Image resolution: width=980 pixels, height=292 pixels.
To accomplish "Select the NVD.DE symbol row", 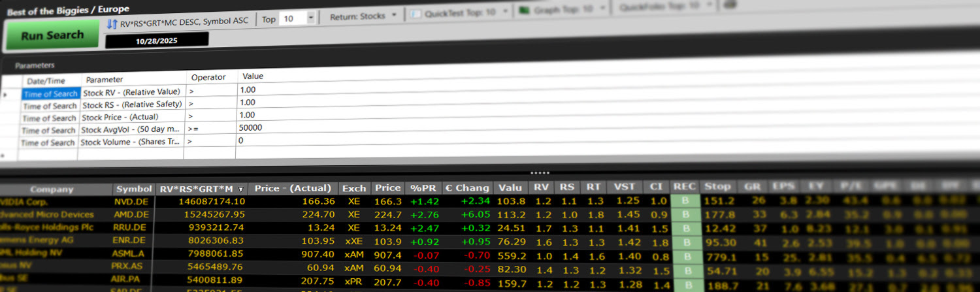I will coord(132,202).
